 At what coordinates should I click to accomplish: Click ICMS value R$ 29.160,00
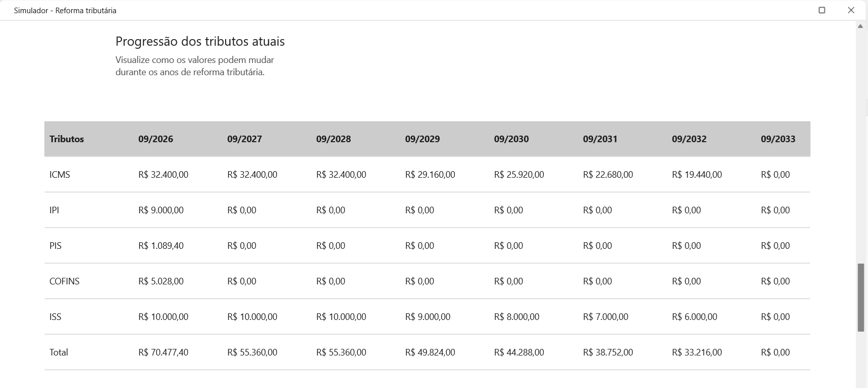pyautogui.click(x=430, y=175)
